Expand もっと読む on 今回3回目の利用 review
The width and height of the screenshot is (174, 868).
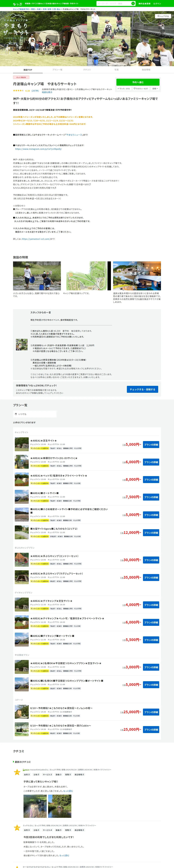(64, 856)
